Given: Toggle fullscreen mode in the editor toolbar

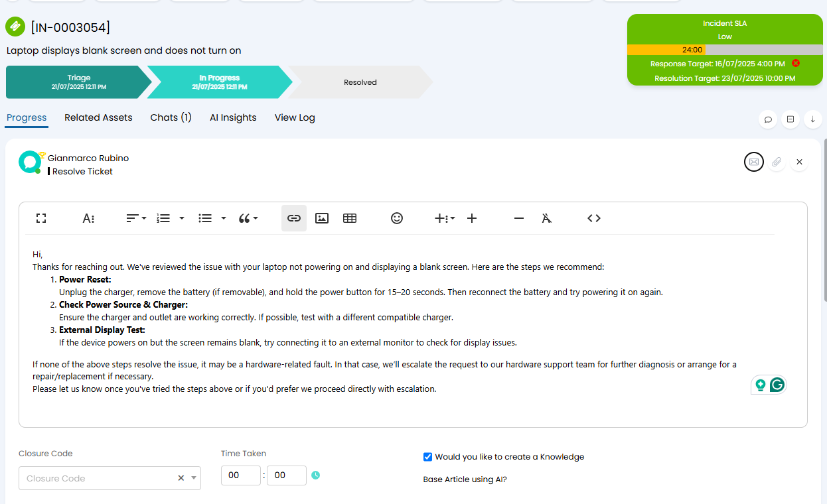Looking at the screenshot, I should [41, 218].
